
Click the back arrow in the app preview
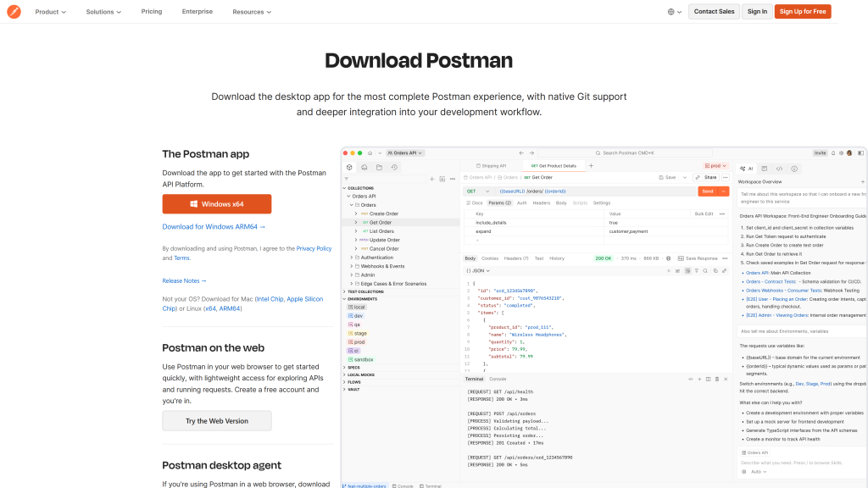pyautogui.click(x=521, y=152)
